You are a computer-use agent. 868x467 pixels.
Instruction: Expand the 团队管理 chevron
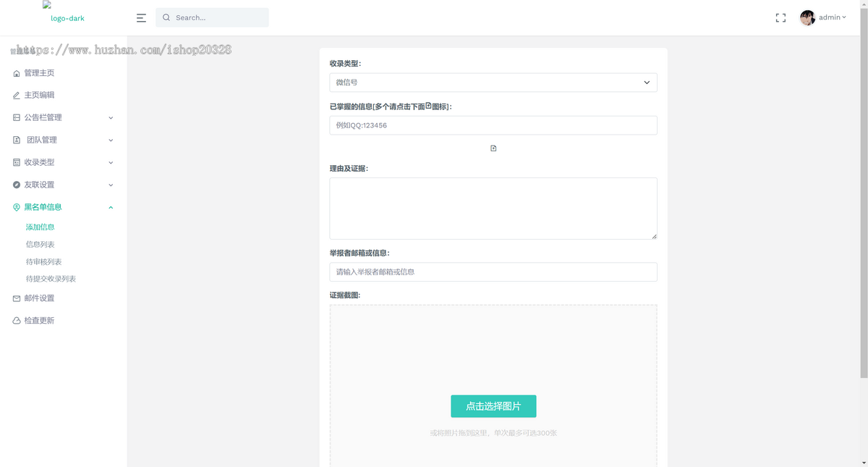pyautogui.click(x=111, y=140)
